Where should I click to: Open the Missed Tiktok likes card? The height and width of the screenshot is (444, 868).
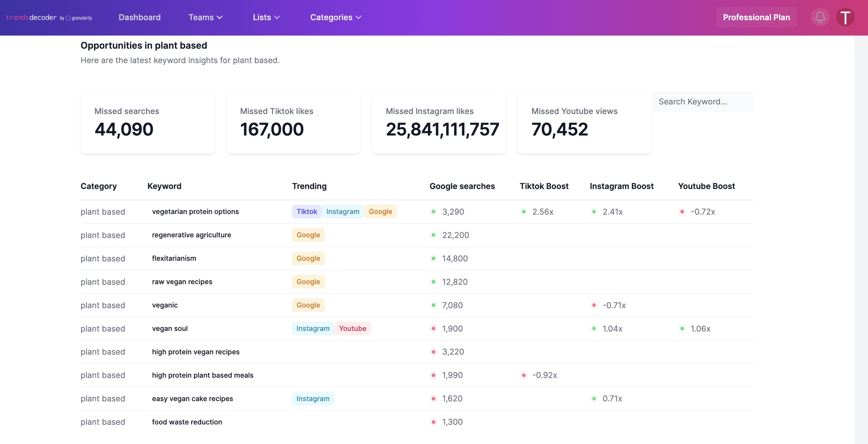(x=293, y=122)
